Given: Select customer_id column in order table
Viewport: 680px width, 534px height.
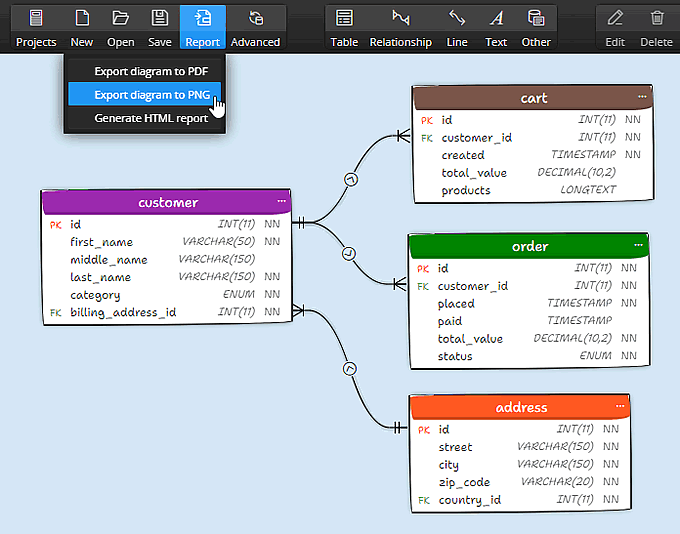Looking at the screenshot, I should (529, 286).
